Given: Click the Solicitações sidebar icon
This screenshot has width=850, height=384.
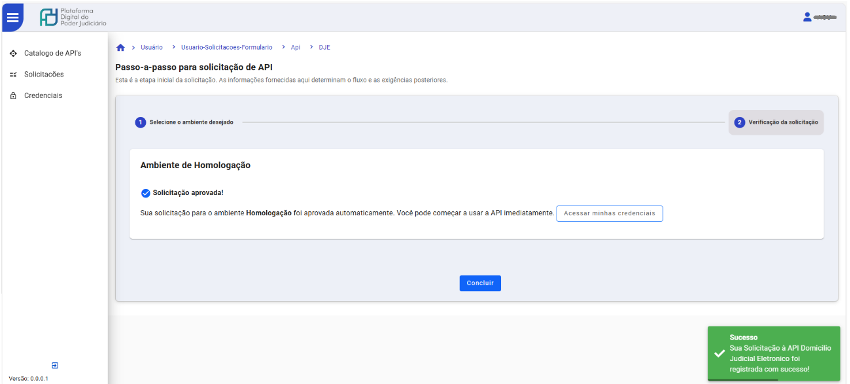Looking at the screenshot, I should (14, 74).
